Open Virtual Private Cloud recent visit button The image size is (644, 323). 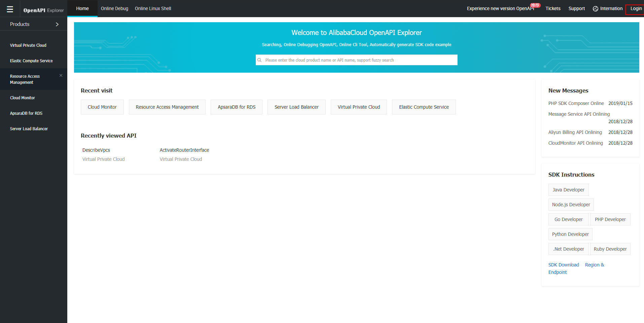pos(359,107)
